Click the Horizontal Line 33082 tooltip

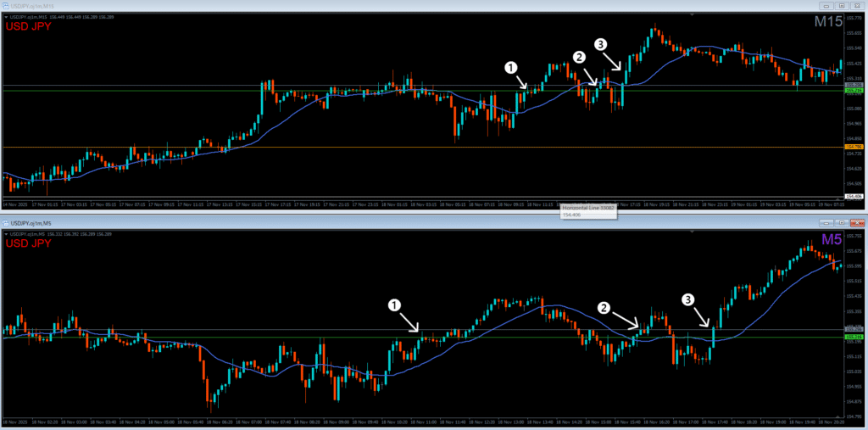point(588,209)
